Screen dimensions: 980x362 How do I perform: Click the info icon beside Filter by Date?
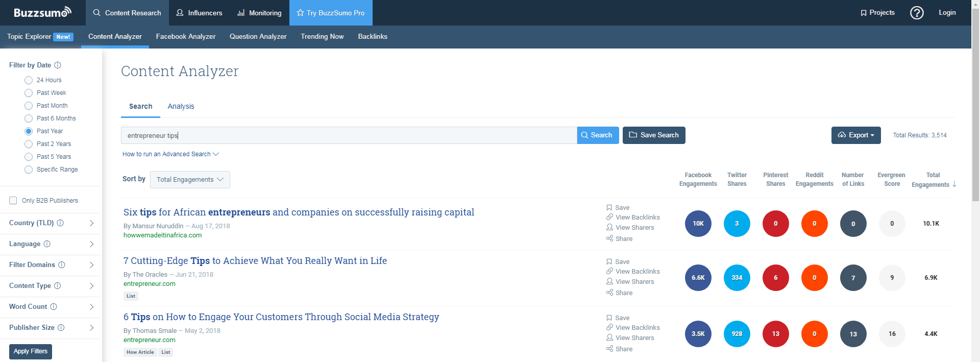[58, 65]
